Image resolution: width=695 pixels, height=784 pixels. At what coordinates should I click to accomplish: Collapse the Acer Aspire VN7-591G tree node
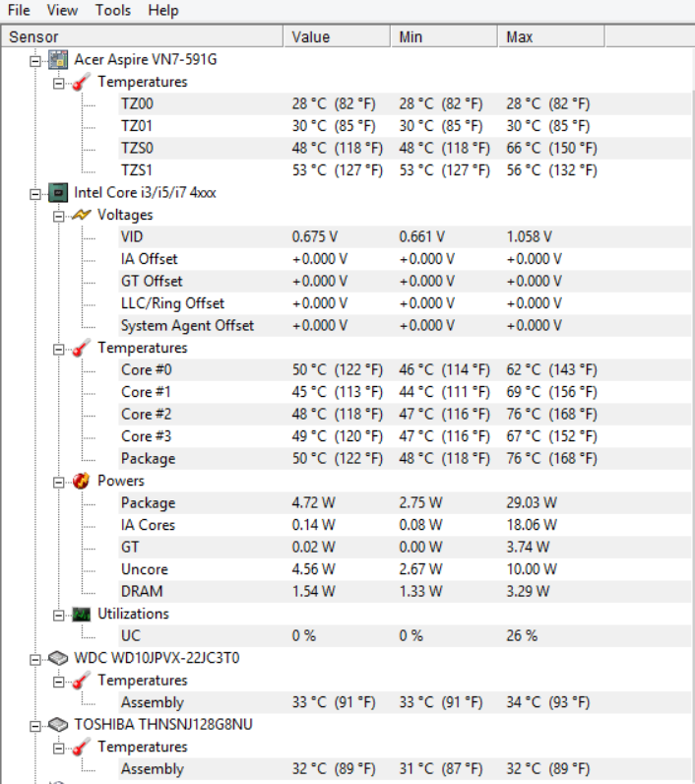click(35, 61)
